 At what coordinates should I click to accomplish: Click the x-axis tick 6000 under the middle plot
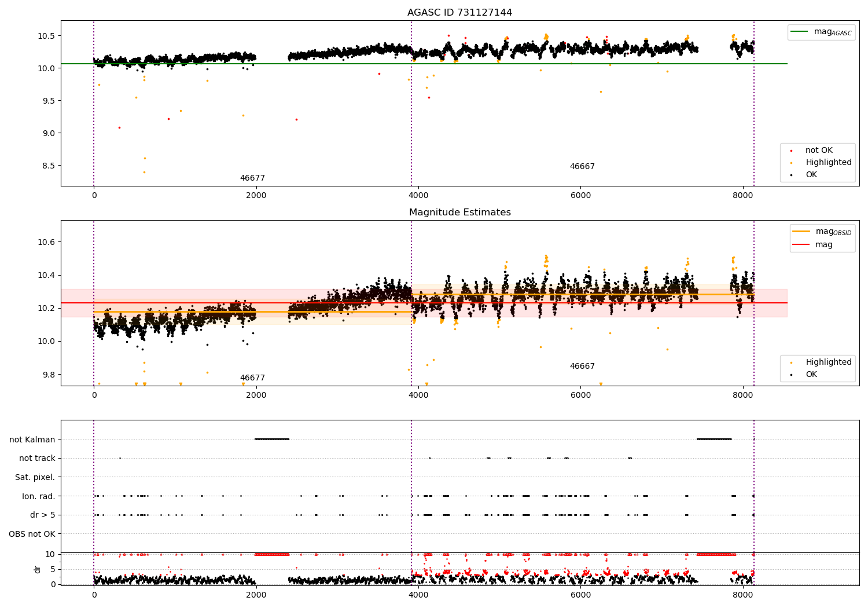[580, 395]
